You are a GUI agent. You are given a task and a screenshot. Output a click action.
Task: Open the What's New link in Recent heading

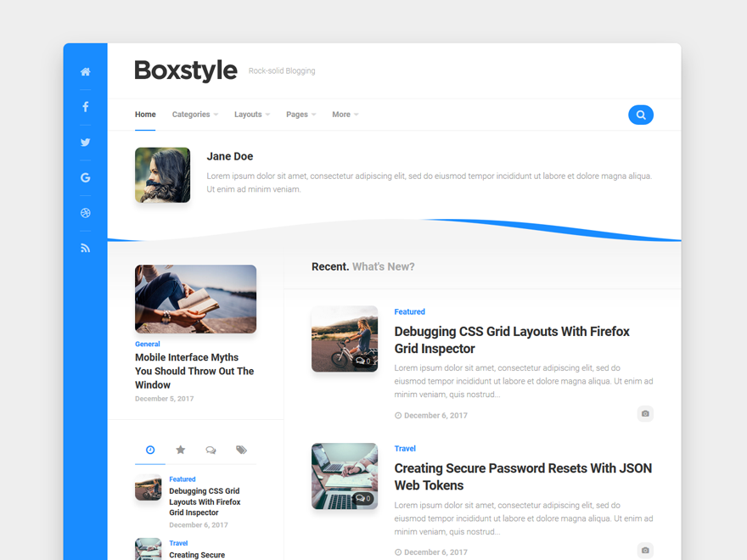384,266
